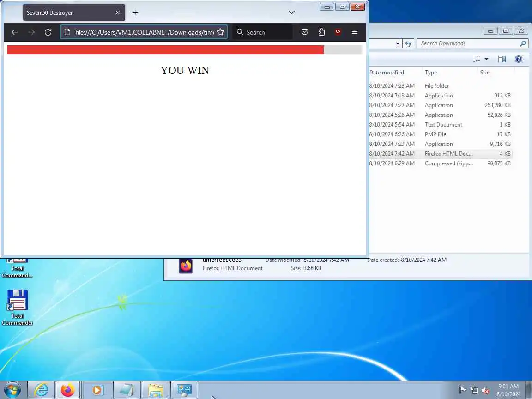Select the File folder row in Explorer
Screen dimensions: 532x399
pos(441,86)
